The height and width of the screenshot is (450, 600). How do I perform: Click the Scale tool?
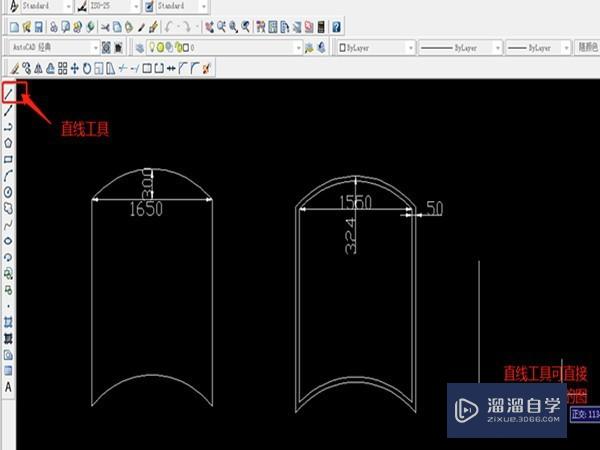click(99, 68)
